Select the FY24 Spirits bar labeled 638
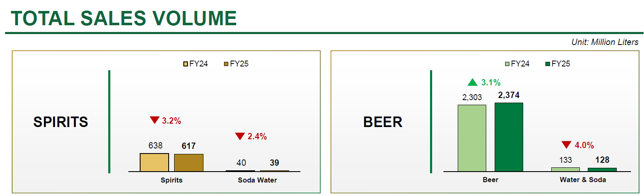 154,162
